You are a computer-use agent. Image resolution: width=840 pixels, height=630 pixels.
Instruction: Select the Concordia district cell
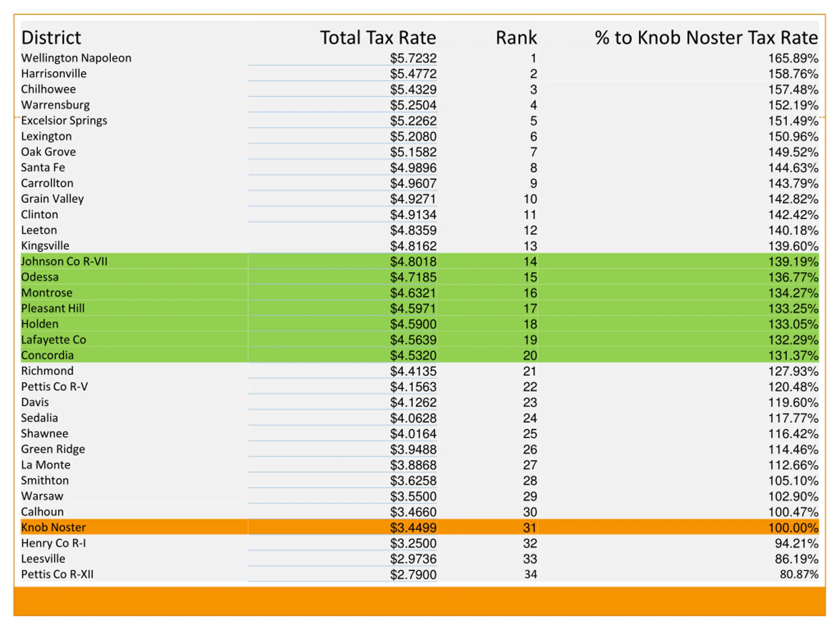click(47, 355)
